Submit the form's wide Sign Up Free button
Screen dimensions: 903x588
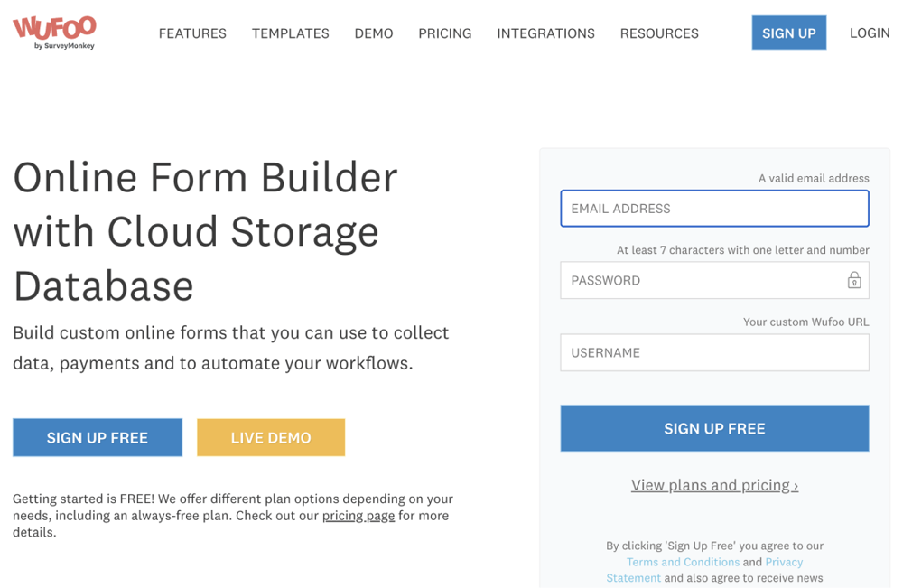(x=713, y=429)
